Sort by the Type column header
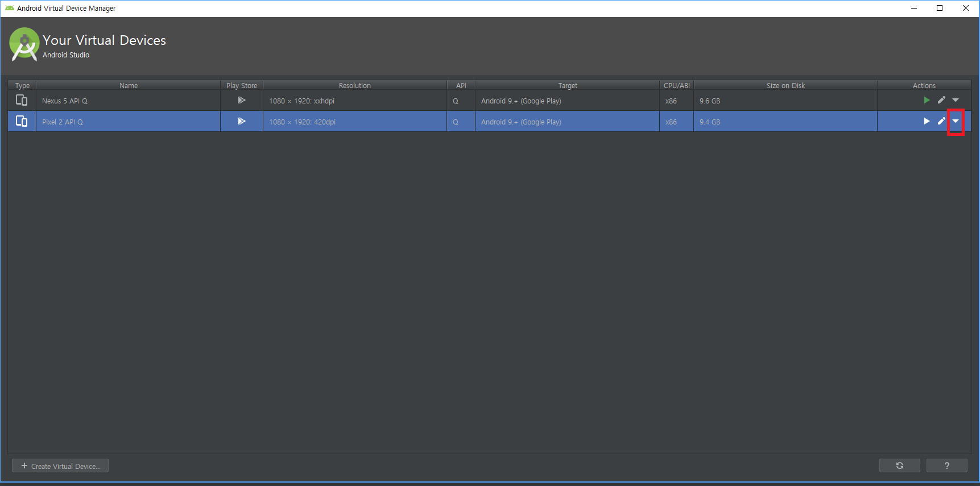 pos(22,85)
